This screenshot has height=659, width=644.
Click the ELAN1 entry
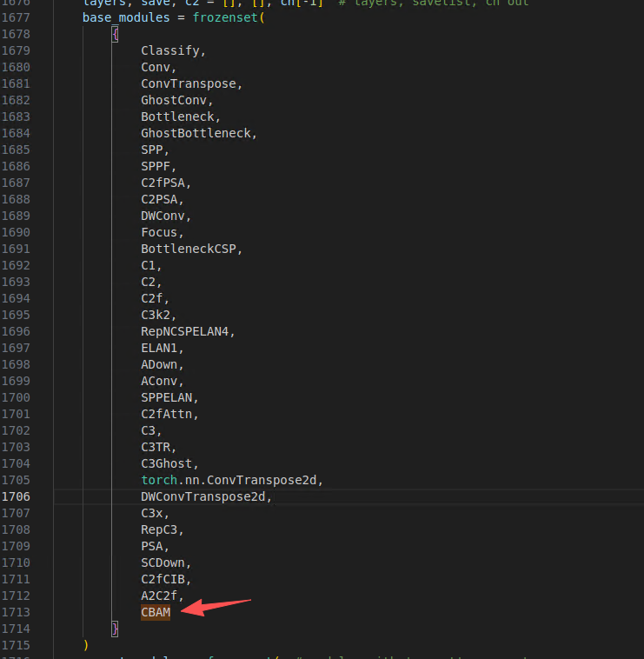point(159,348)
